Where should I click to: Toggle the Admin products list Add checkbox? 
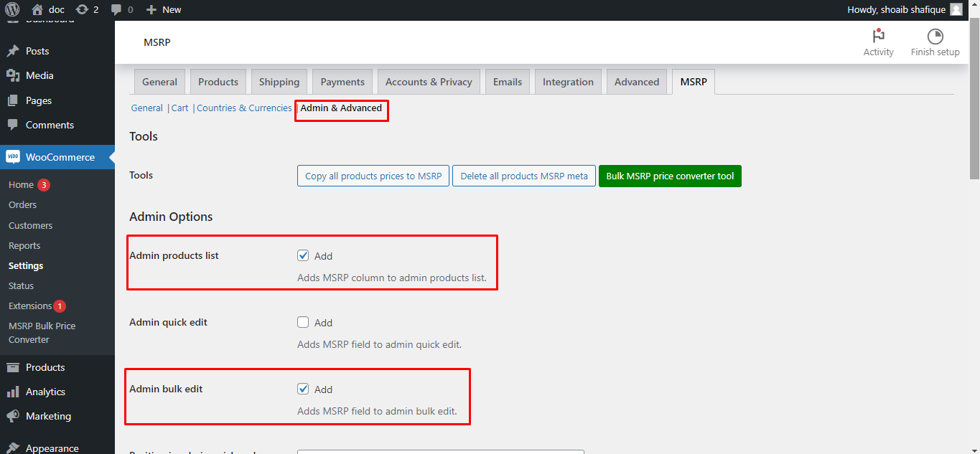[x=303, y=255]
